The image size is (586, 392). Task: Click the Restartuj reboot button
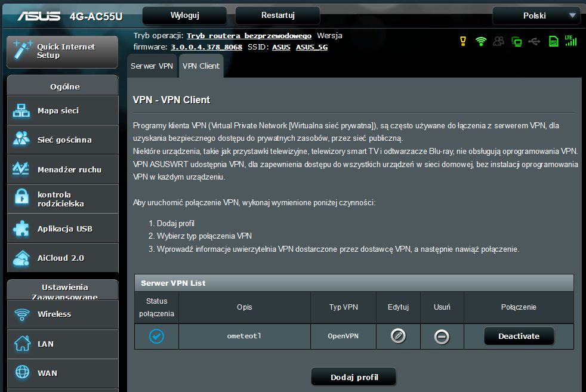[277, 16]
